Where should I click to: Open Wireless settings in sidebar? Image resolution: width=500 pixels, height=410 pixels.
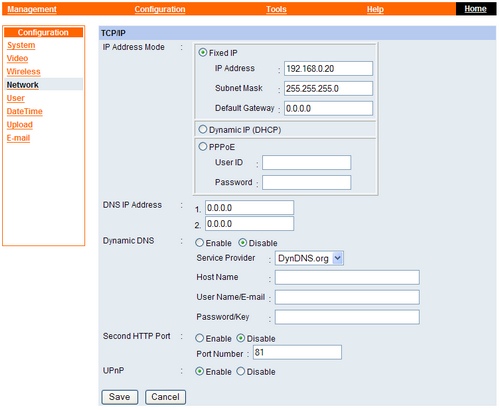tap(23, 72)
